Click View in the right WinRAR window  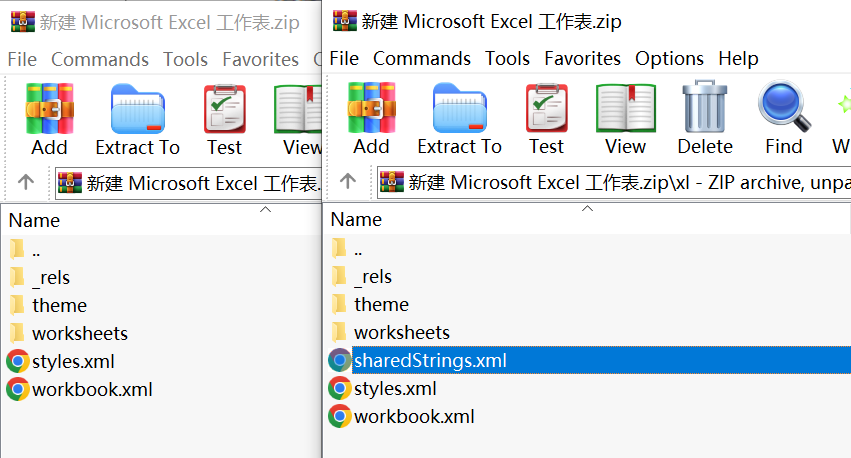pyautogui.click(x=625, y=118)
